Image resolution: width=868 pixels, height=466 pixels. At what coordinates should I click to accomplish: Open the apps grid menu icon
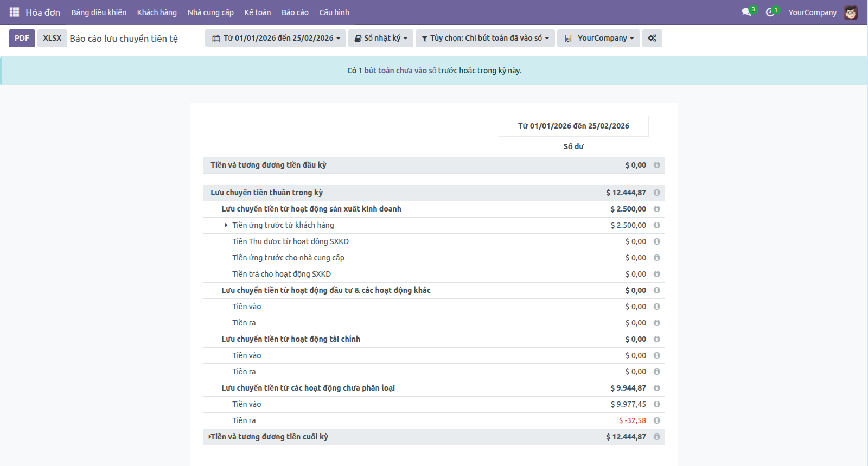pyautogui.click(x=14, y=12)
